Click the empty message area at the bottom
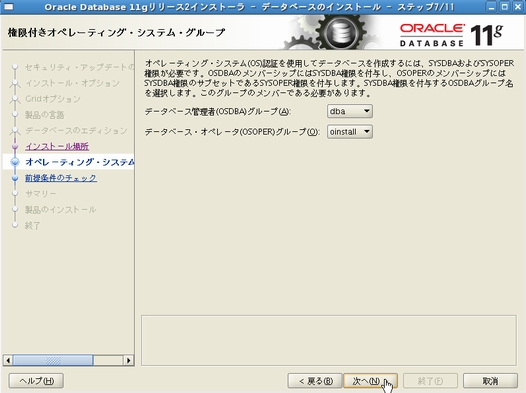 [x=329, y=340]
